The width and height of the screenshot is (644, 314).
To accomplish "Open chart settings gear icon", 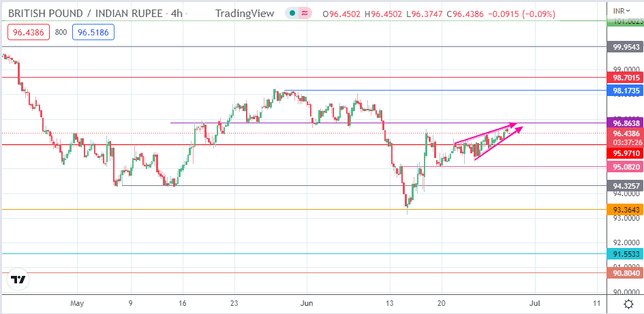I will tap(628, 304).
